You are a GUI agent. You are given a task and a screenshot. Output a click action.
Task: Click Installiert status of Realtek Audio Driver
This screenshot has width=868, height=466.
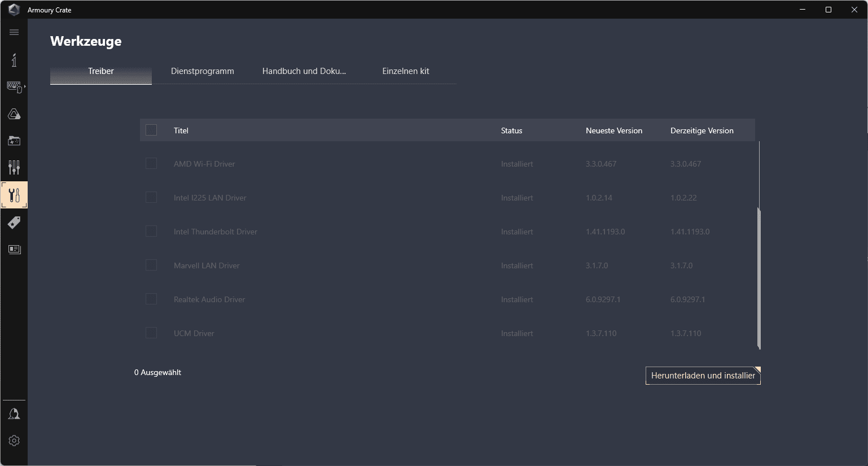517,299
